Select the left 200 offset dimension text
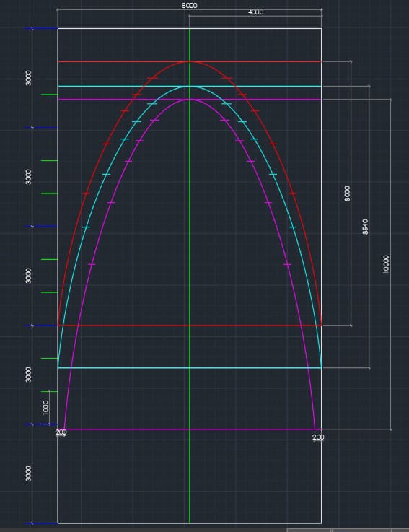 tap(61, 432)
